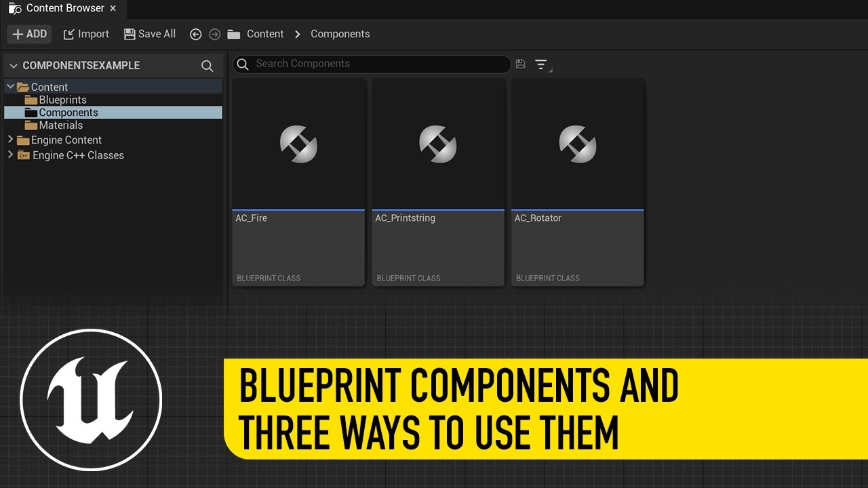Click the AC_Fire asset name
Screen dimensions: 868x488
(x=252, y=218)
